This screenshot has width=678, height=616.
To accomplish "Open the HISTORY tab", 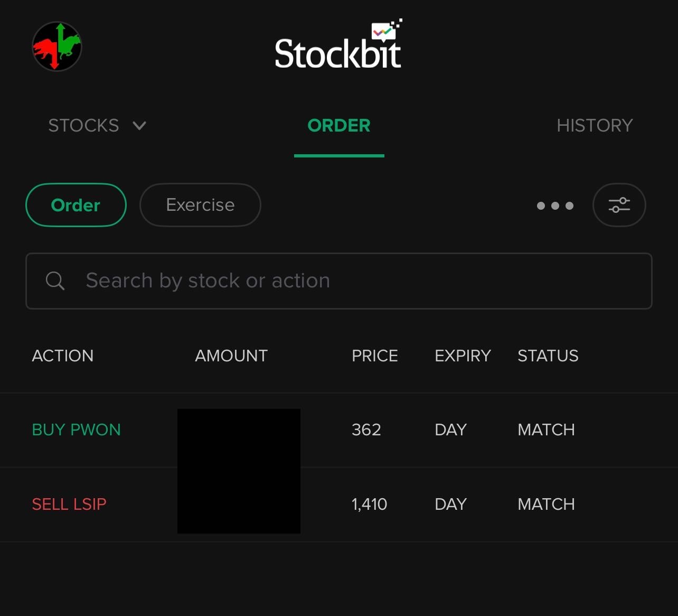I will point(595,126).
